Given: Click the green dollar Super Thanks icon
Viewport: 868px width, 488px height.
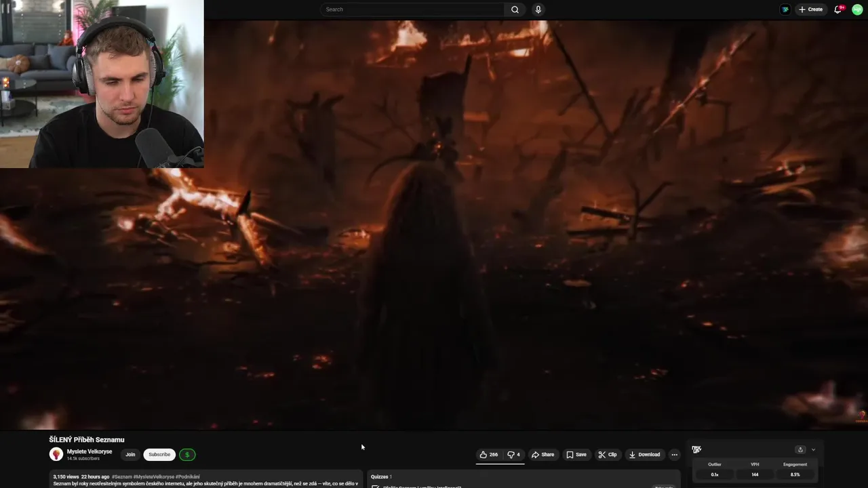Looking at the screenshot, I should click(x=187, y=455).
